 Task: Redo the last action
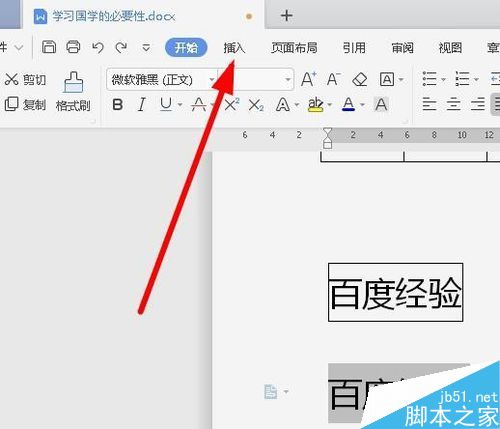pos(121,48)
